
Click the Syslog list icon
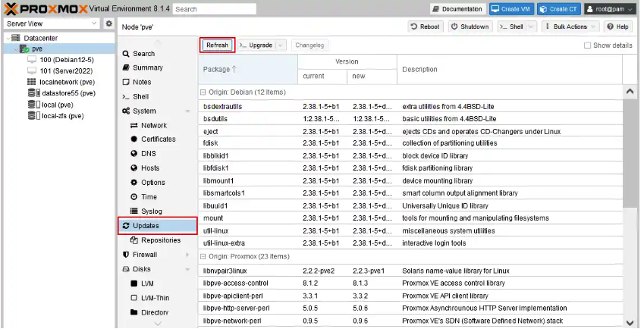pyautogui.click(x=134, y=211)
